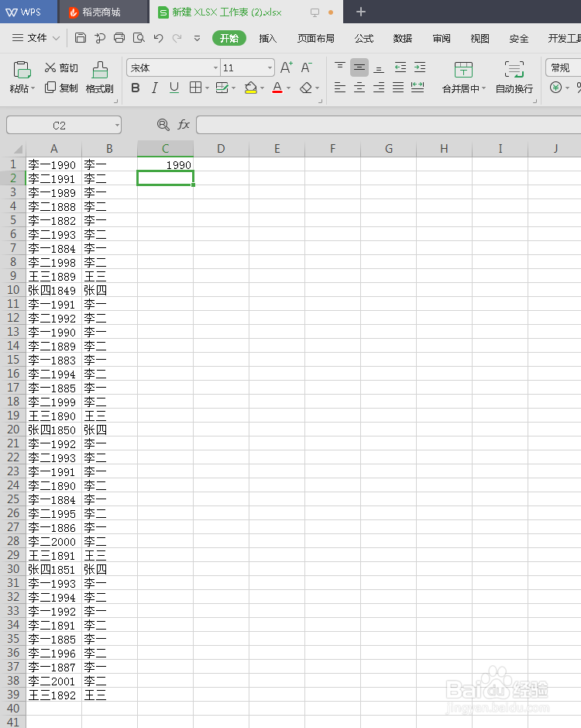
Task: Click the WPS home tab
Action: coord(29,12)
